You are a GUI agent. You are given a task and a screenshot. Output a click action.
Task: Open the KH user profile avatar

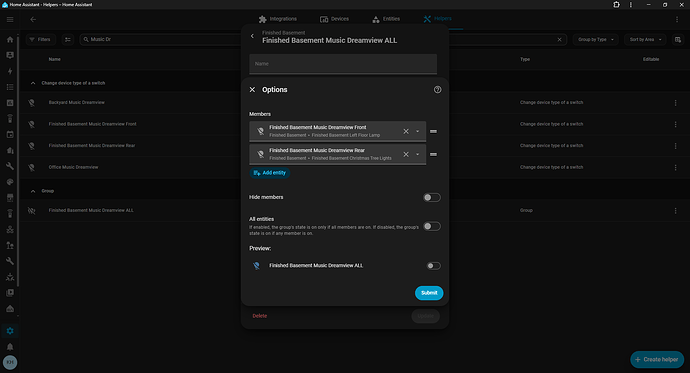coord(10,362)
